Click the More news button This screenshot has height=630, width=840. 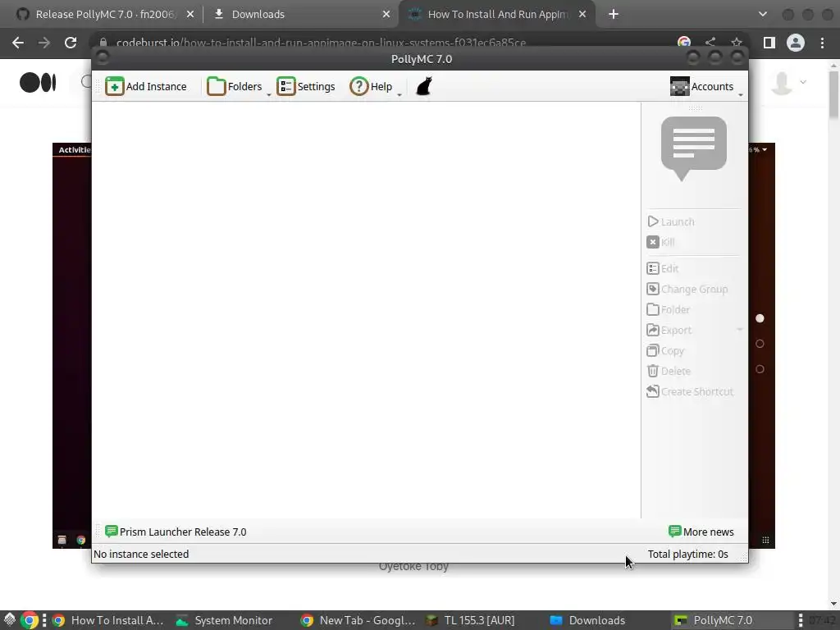(701, 532)
